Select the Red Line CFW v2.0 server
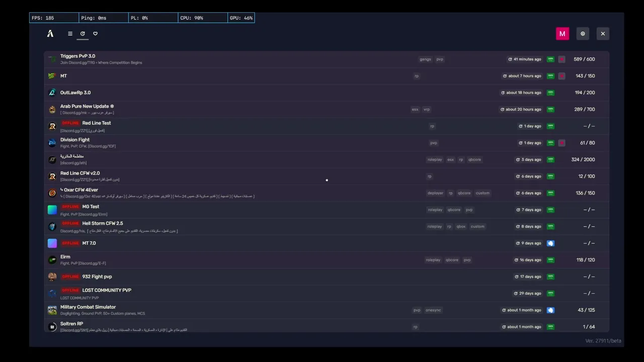 [327, 176]
